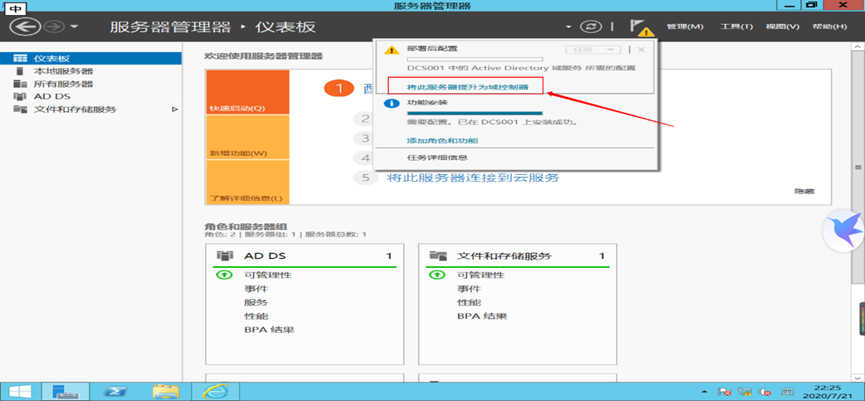Screen dimensions: 865x401
Task: Refresh the dashboard with the circular arrows icon
Action: 590,26
